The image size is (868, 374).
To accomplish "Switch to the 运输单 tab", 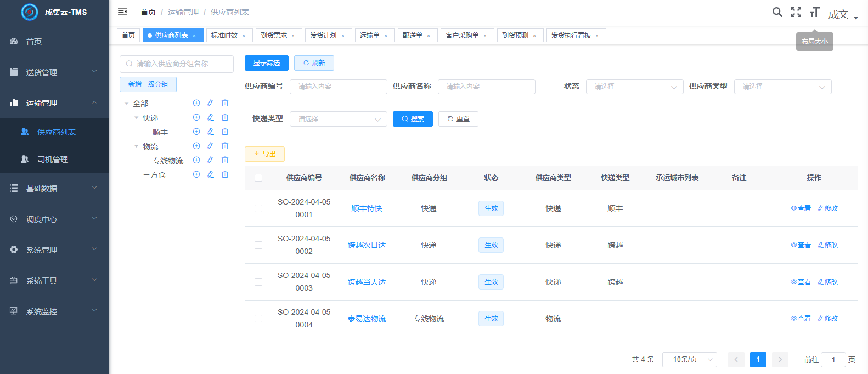I will 369,35.
